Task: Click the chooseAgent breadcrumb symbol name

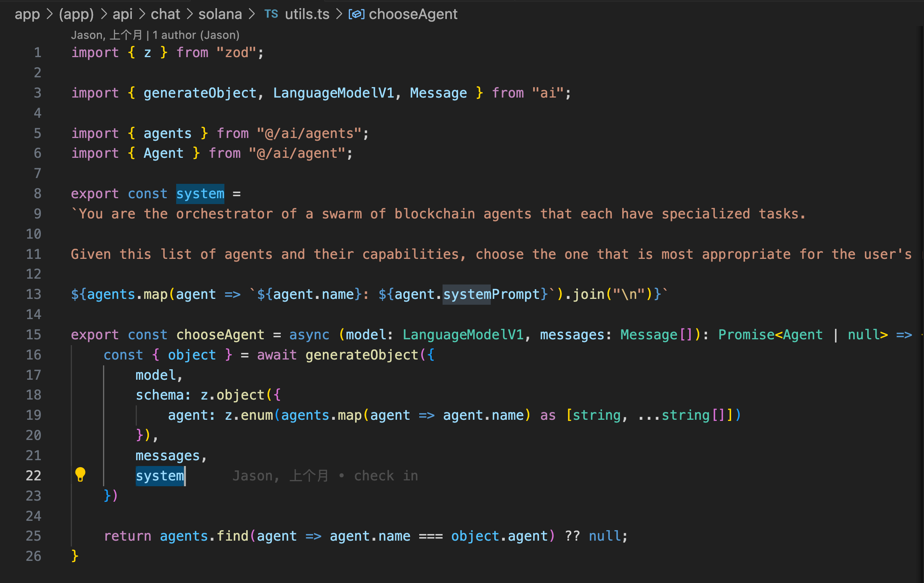Action: click(413, 14)
